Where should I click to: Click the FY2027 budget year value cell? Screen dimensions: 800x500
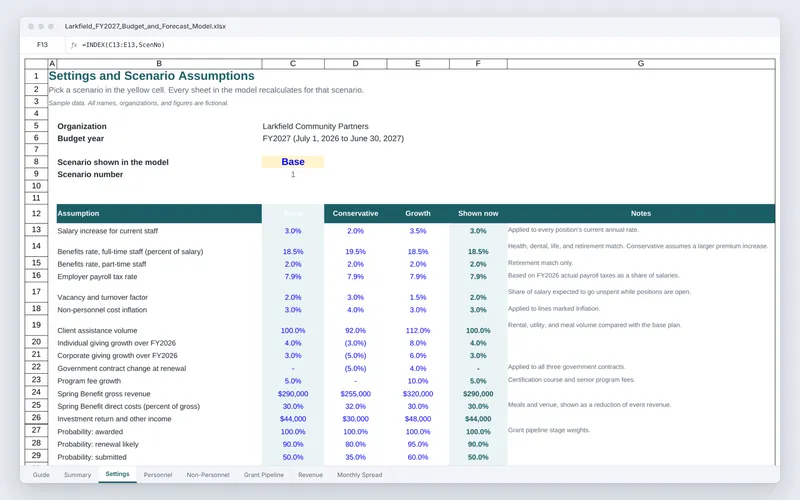333,138
